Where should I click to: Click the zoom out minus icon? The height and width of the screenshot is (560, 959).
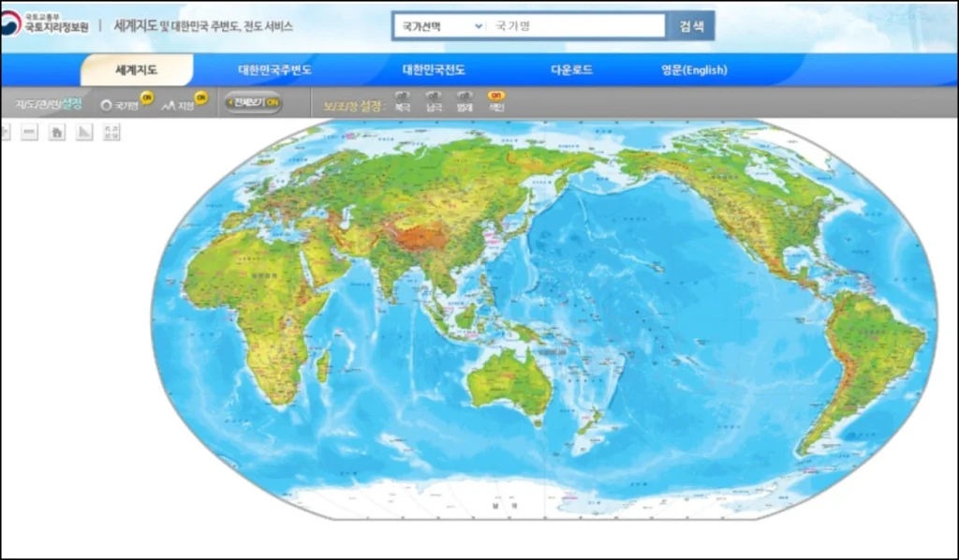(x=30, y=133)
